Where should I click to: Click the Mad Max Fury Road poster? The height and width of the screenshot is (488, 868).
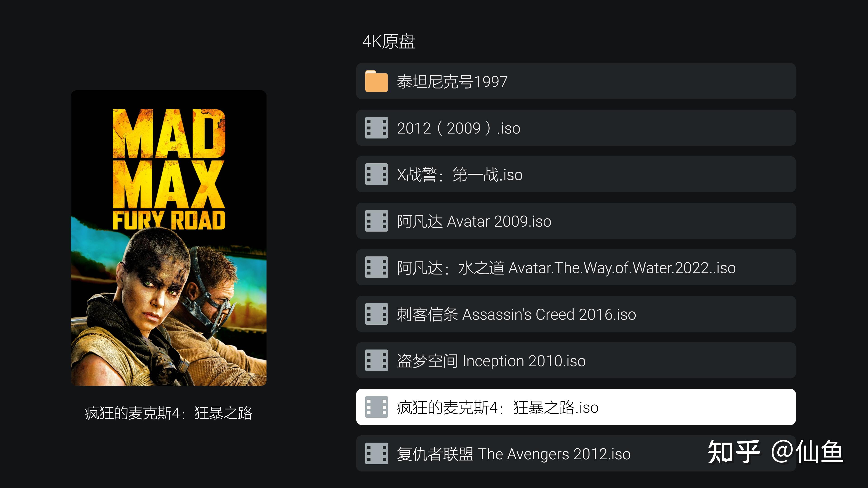tap(168, 238)
